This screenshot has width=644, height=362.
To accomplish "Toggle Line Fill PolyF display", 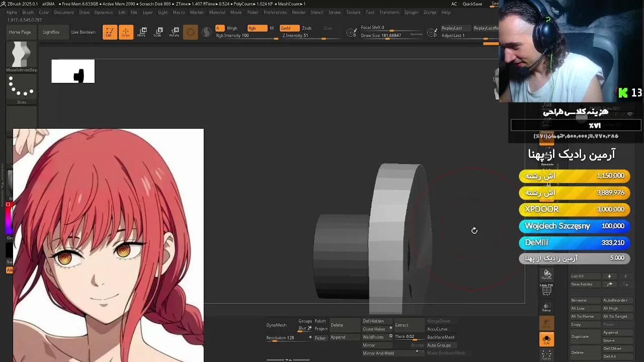I will (x=547, y=291).
